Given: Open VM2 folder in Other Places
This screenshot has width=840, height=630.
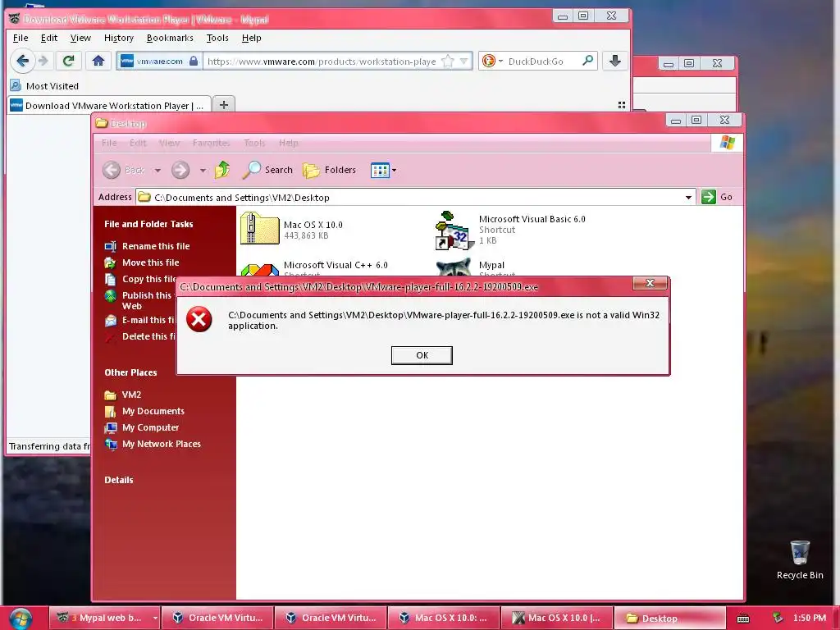Looking at the screenshot, I should (131, 395).
